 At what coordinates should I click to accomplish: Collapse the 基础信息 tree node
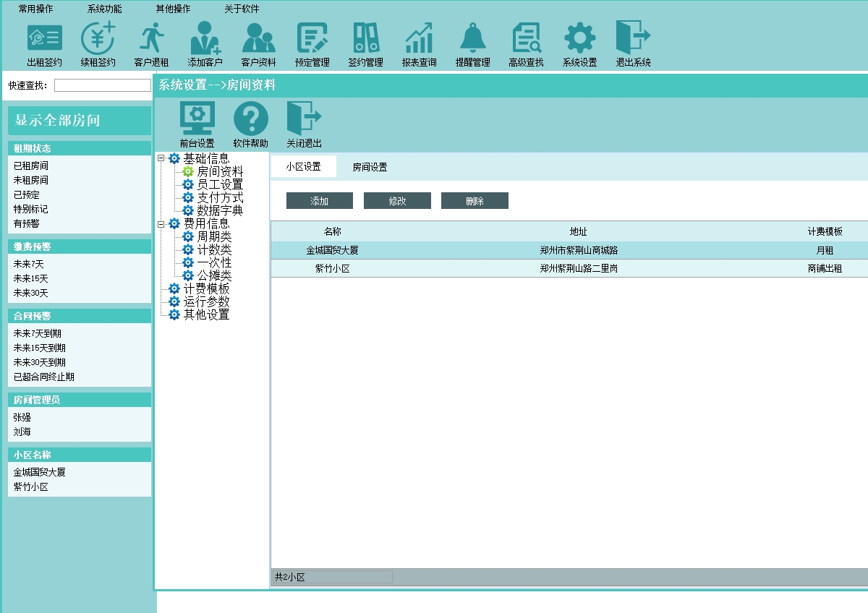[161, 159]
